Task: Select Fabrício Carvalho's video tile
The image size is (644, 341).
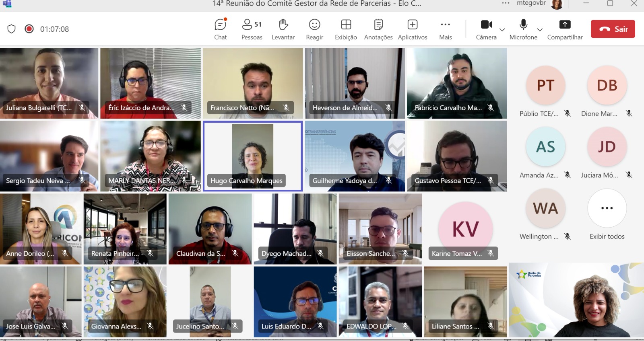Action: [457, 83]
